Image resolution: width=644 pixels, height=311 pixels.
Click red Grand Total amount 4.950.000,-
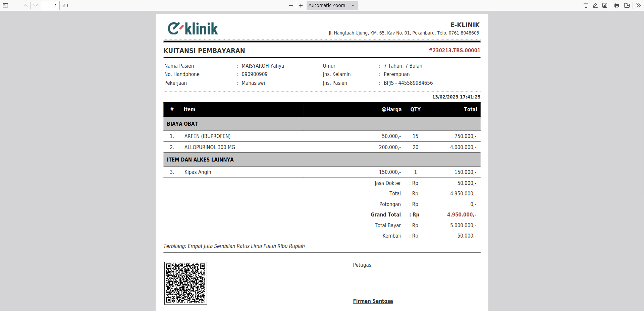pyautogui.click(x=462, y=215)
